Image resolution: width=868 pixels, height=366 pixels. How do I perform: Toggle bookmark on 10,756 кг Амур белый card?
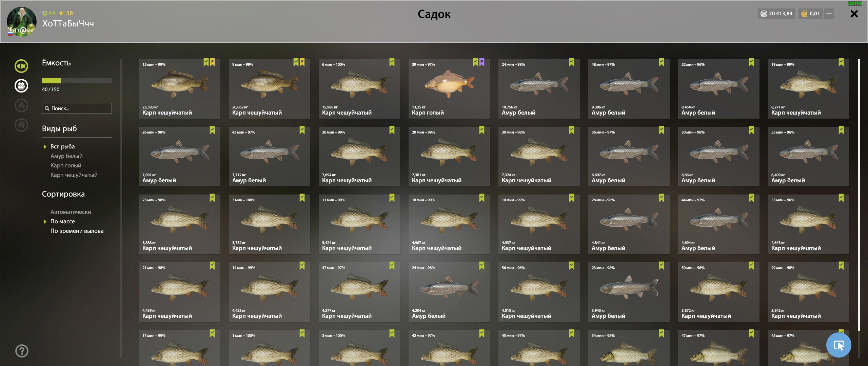[x=572, y=62]
